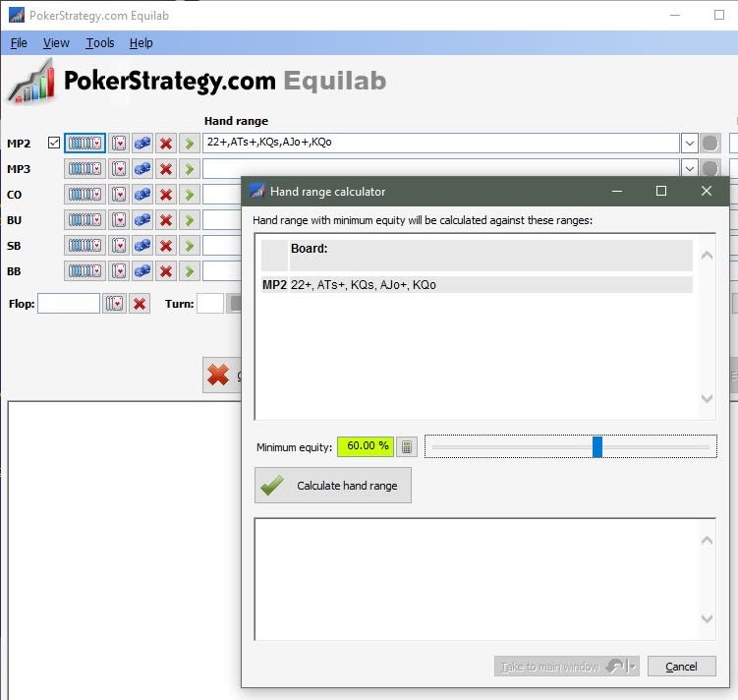Clear CO row with red X
Viewport: 738px width, 700px height.
click(166, 194)
